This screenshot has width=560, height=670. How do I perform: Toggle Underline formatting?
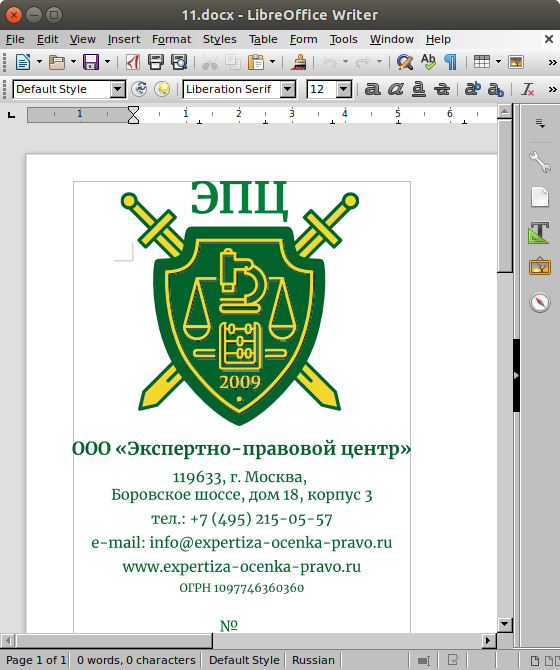[x=419, y=89]
